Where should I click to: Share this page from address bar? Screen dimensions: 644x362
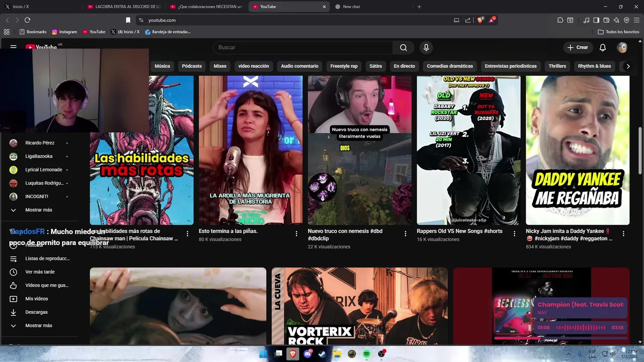pos(468,20)
